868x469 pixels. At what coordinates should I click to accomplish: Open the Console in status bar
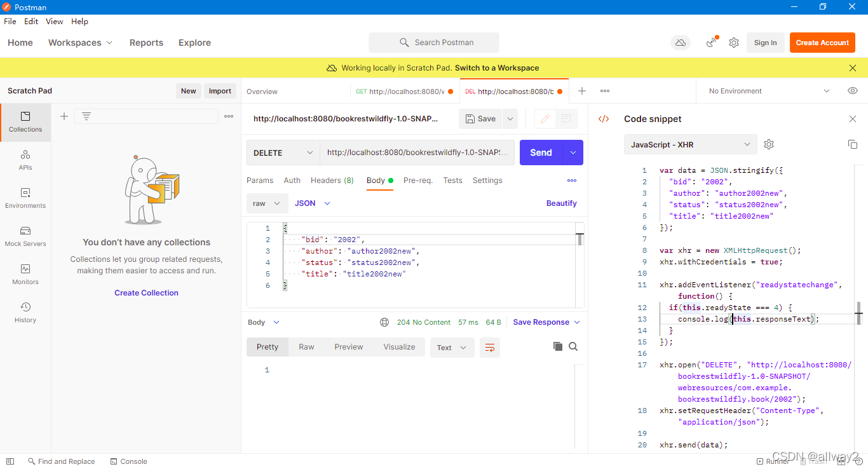(x=128, y=461)
